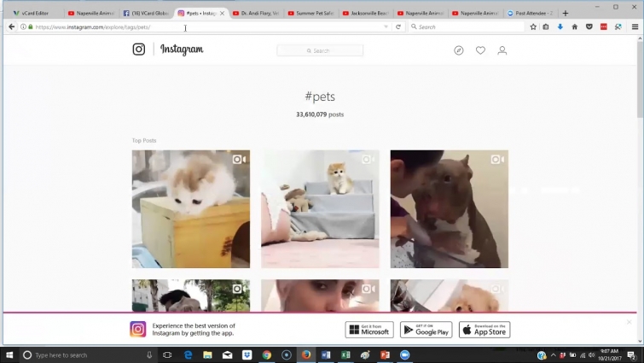The height and width of the screenshot is (363, 644).
Task: Click Get it from Microsoft button
Action: pyautogui.click(x=369, y=330)
